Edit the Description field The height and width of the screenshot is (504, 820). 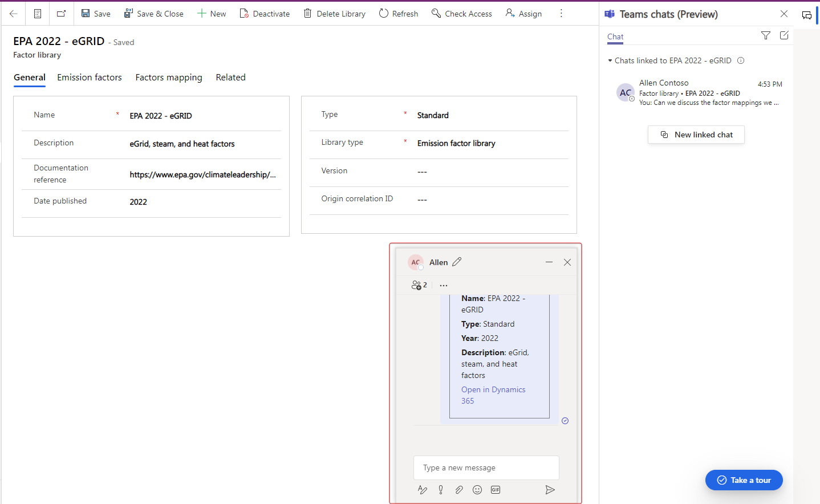coord(204,144)
